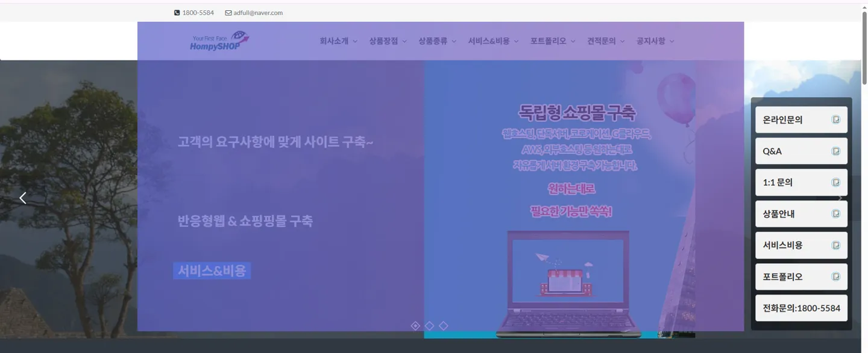The image size is (868, 353).
Task: Expand the 상품종류 menu chevron
Action: pos(454,42)
